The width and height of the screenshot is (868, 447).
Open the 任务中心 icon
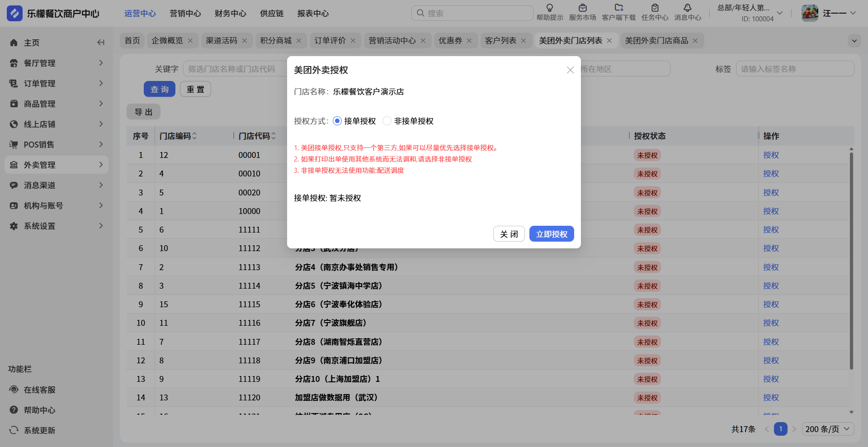[655, 8]
